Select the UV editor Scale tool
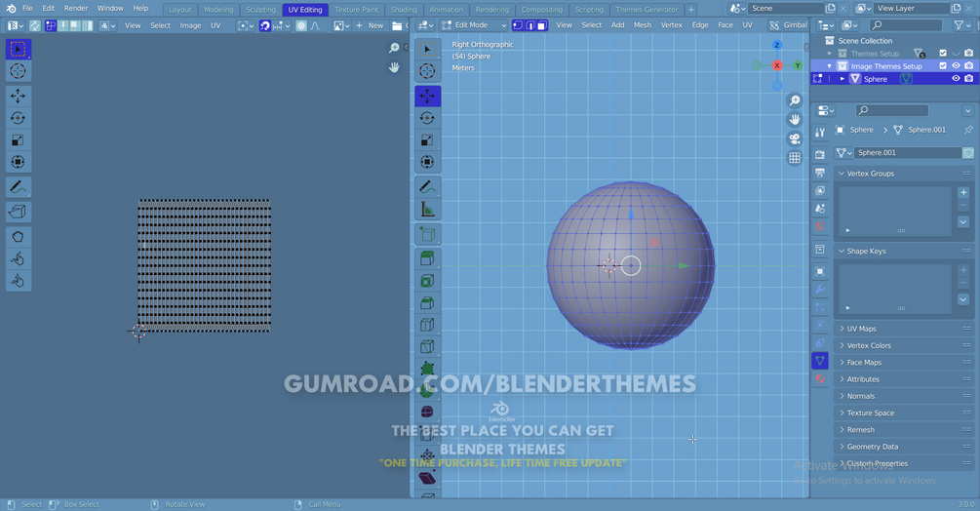Screen dimensions: 980x511 click(x=19, y=139)
